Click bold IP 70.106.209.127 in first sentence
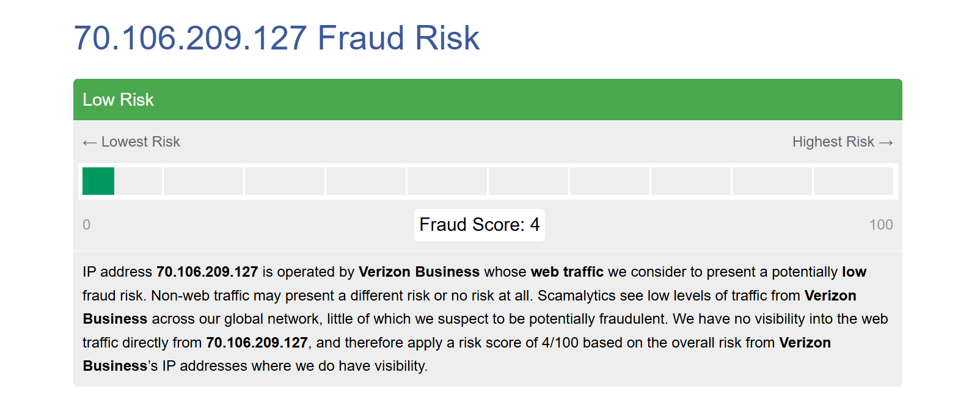Image resolution: width=980 pixels, height=397 pixels. 207,272
